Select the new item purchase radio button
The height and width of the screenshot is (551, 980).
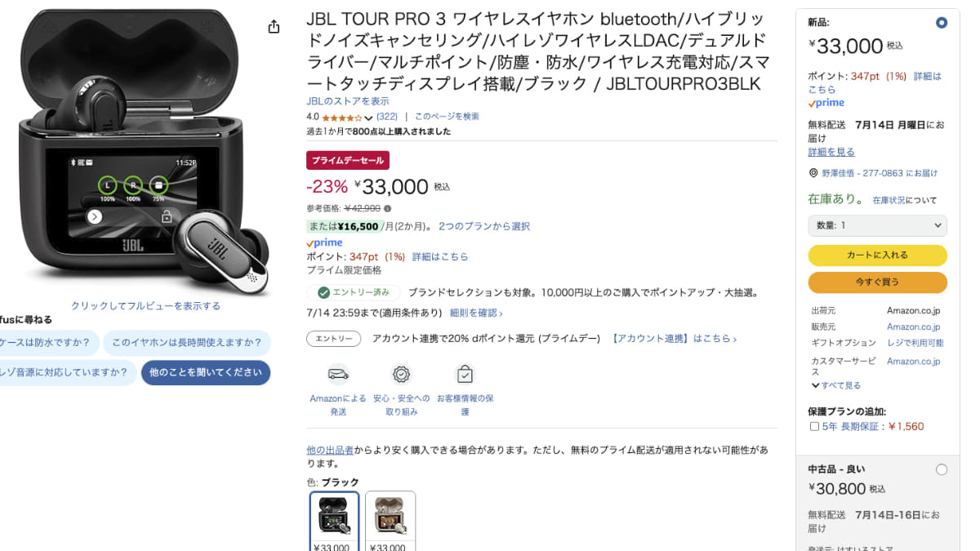pos(942,23)
